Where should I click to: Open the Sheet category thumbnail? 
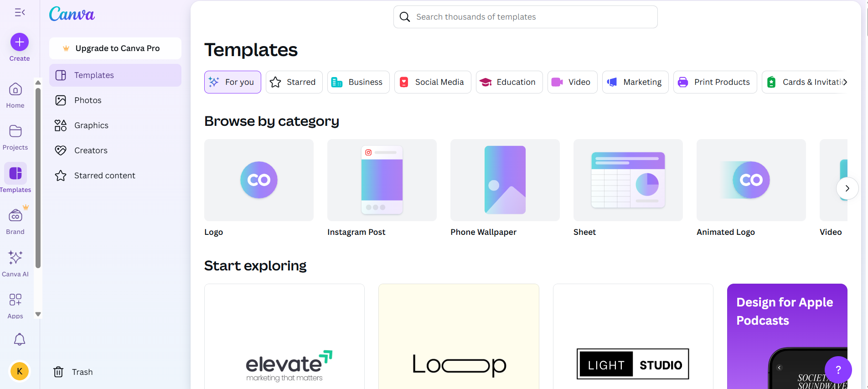coord(628,180)
